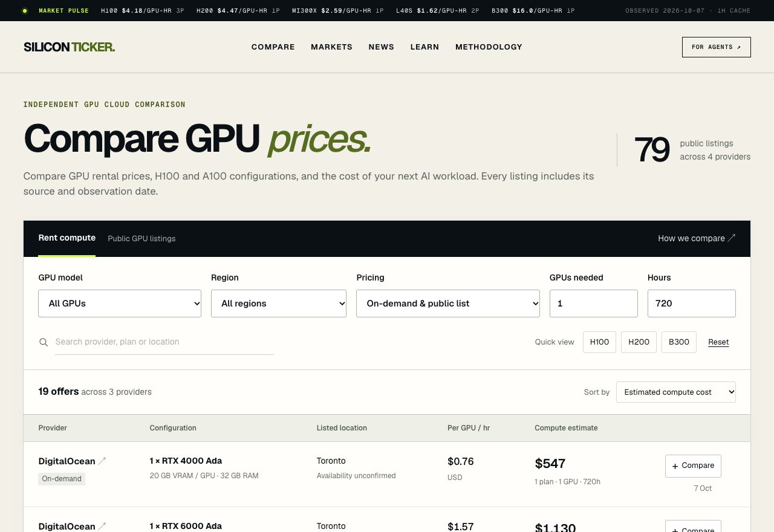The width and height of the screenshot is (774, 532).
Task: Focus the GPUs needed field
Action: pos(594,303)
